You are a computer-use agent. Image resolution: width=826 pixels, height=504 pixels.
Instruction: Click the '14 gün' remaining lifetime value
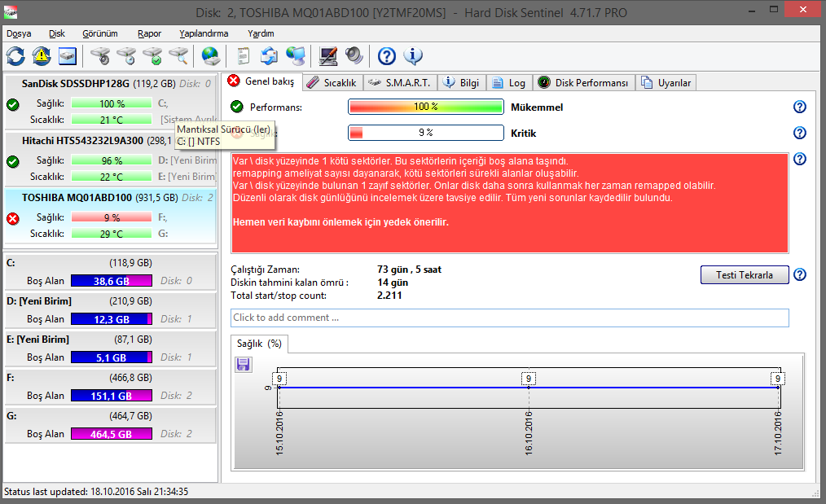coord(393,283)
